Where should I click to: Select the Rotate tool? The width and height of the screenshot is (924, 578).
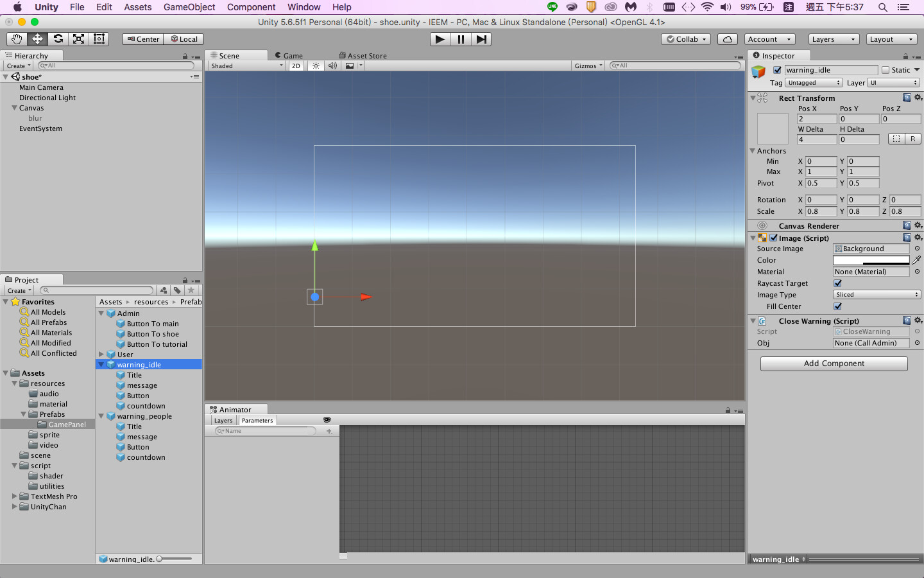58,39
